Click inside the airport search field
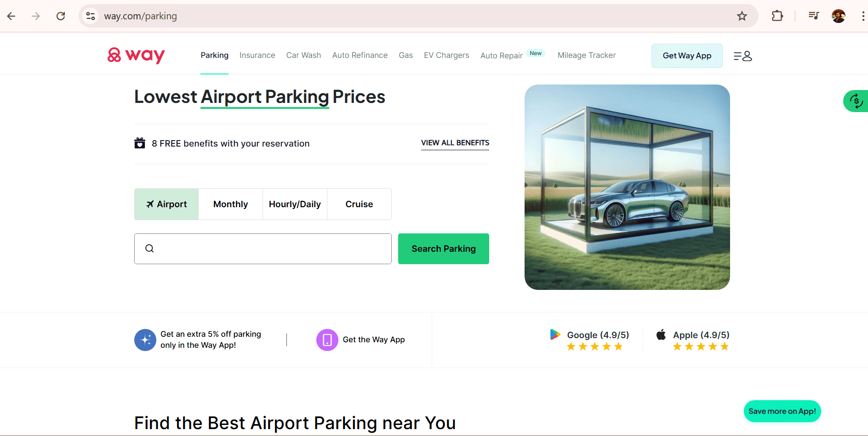The image size is (868, 436). 263,249
